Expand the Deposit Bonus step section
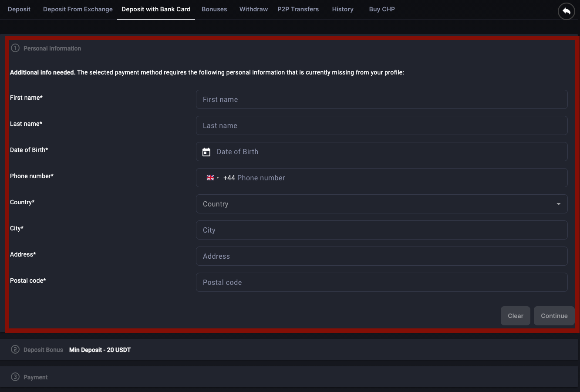Screen dimensions: 580x392 coord(289,350)
